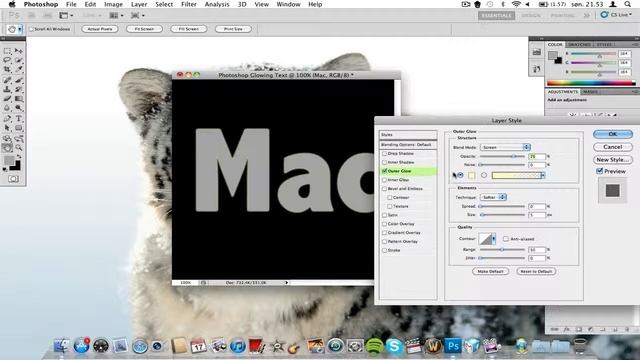This screenshot has height=360, width=640.
Task: Click Cancel in Layer Style dialog
Action: 613,147
